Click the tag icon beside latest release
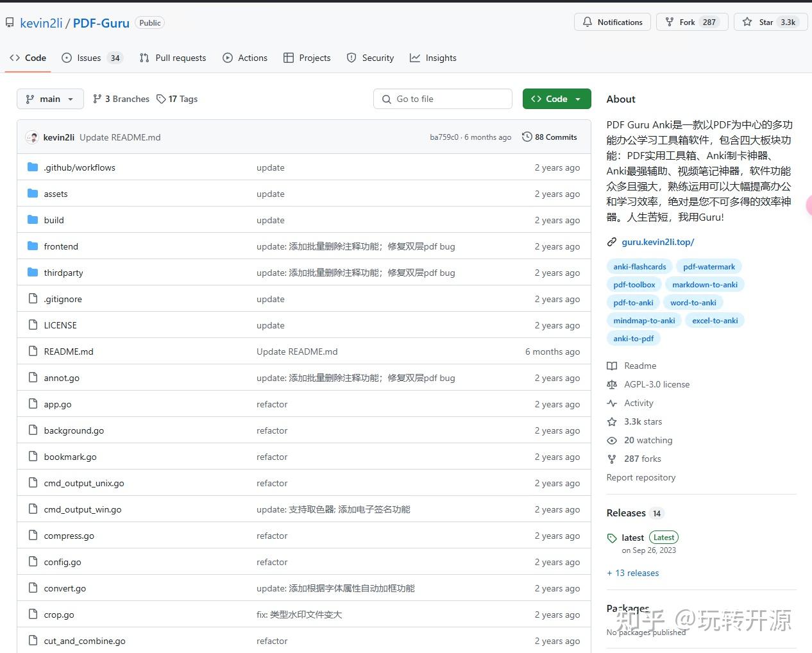This screenshot has width=812, height=653. tap(612, 538)
